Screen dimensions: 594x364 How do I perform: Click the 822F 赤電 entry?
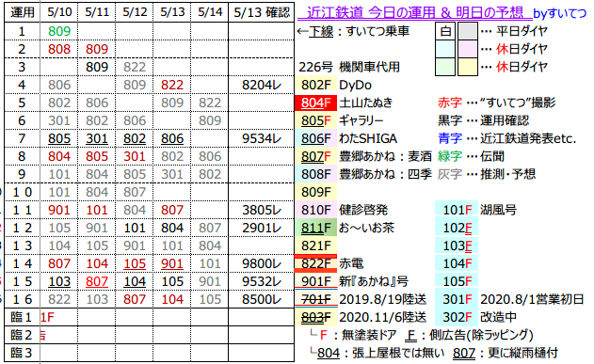pos(329,263)
